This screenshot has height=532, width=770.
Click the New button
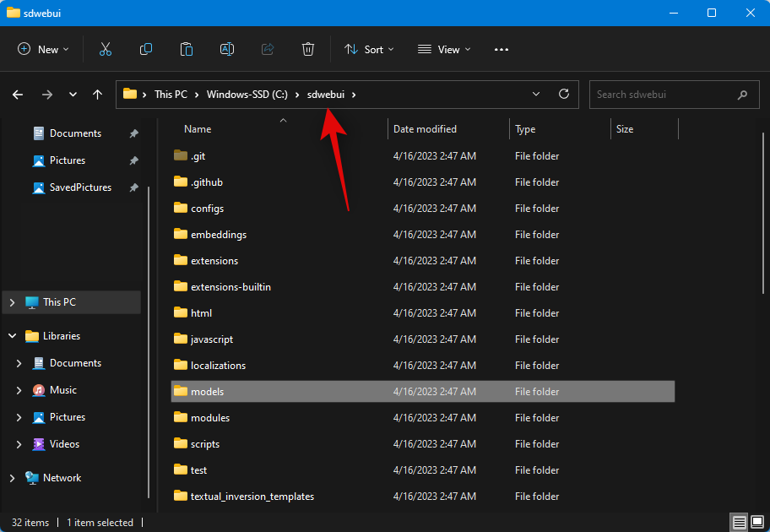pyautogui.click(x=43, y=50)
